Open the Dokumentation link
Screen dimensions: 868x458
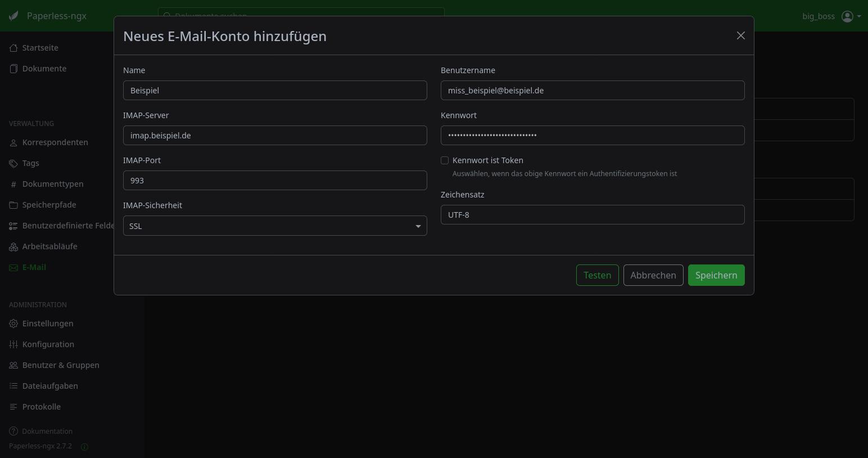point(47,431)
